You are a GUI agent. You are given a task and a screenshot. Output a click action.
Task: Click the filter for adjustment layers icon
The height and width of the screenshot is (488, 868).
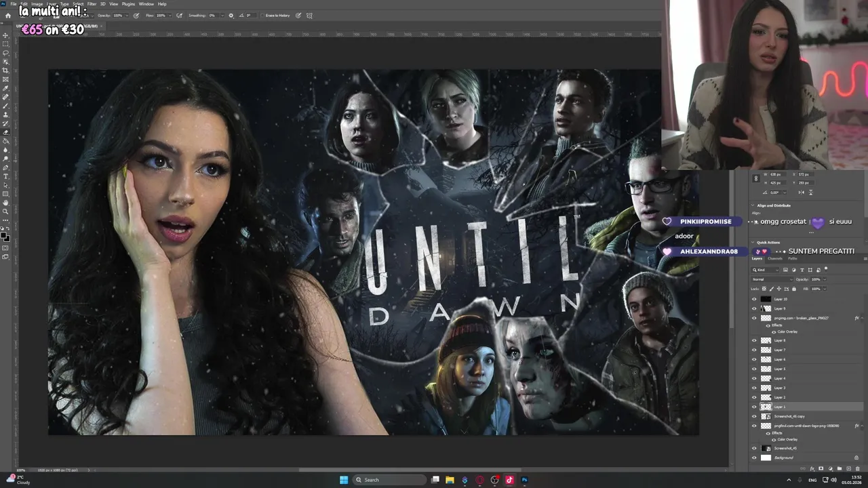point(794,270)
